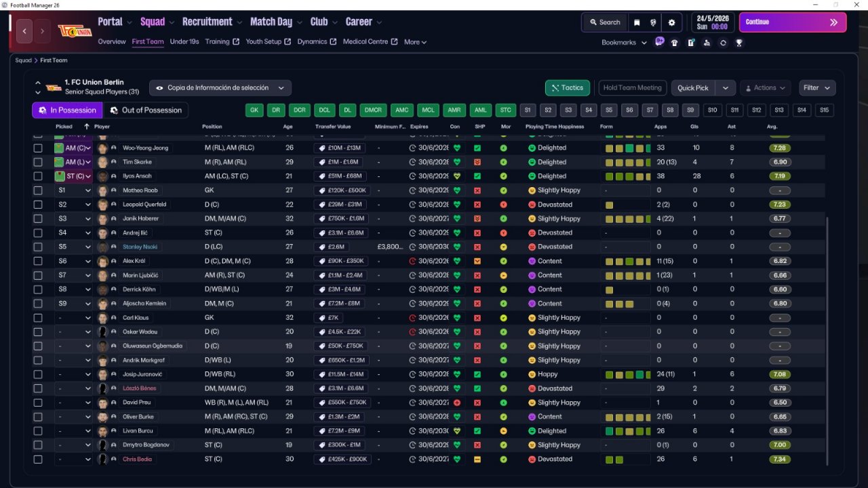Tick the checkbox for Oliver Burke
The height and width of the screenshot is (488, 868).
click(38, 417)
